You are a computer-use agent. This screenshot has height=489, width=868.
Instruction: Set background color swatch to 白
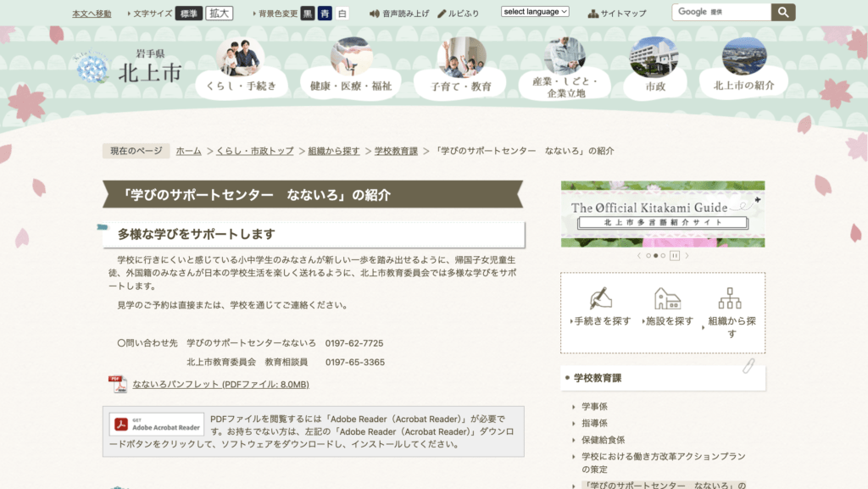tap(341, 13)
